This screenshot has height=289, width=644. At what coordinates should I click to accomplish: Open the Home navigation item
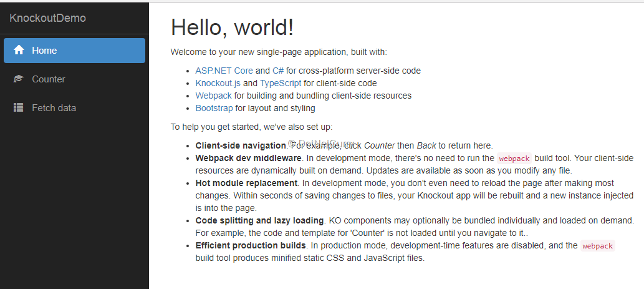(74, 51)
